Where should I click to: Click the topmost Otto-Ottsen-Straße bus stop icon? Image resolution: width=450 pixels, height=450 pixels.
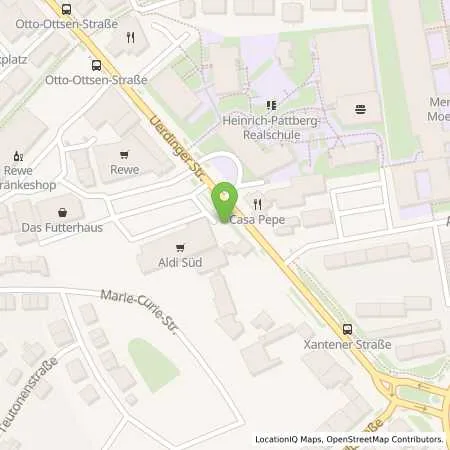pos(66,10)
